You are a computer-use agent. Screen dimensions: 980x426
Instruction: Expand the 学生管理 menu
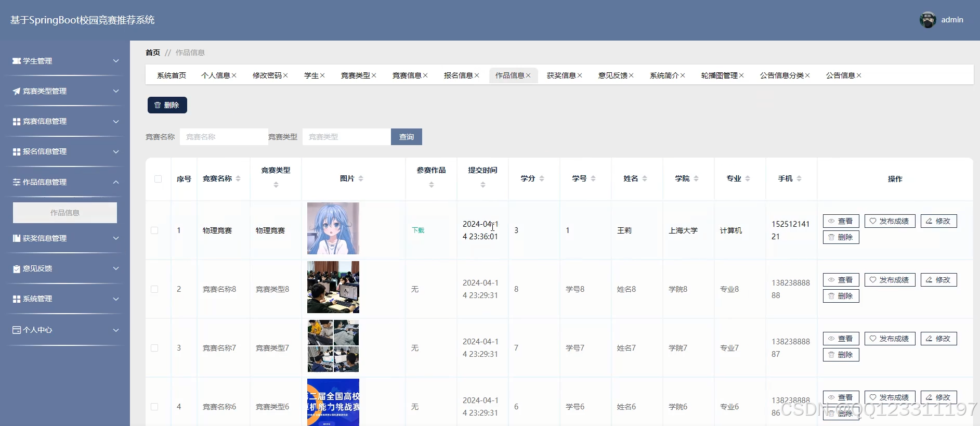(x=116, y=61)
